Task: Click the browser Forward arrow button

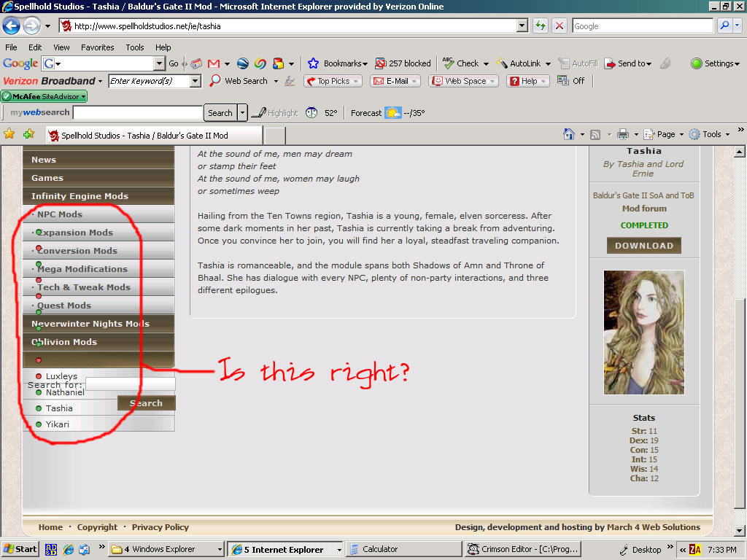Action: click(31, 26)
